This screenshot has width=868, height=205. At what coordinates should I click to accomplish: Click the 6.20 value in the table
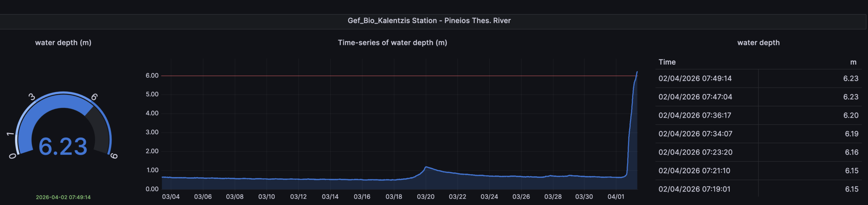tap(851, 115)
